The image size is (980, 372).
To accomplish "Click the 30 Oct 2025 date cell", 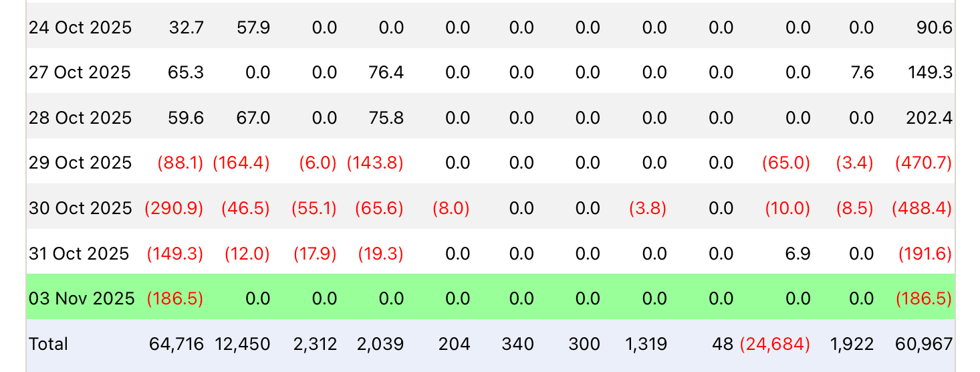I will pos(80,208).
